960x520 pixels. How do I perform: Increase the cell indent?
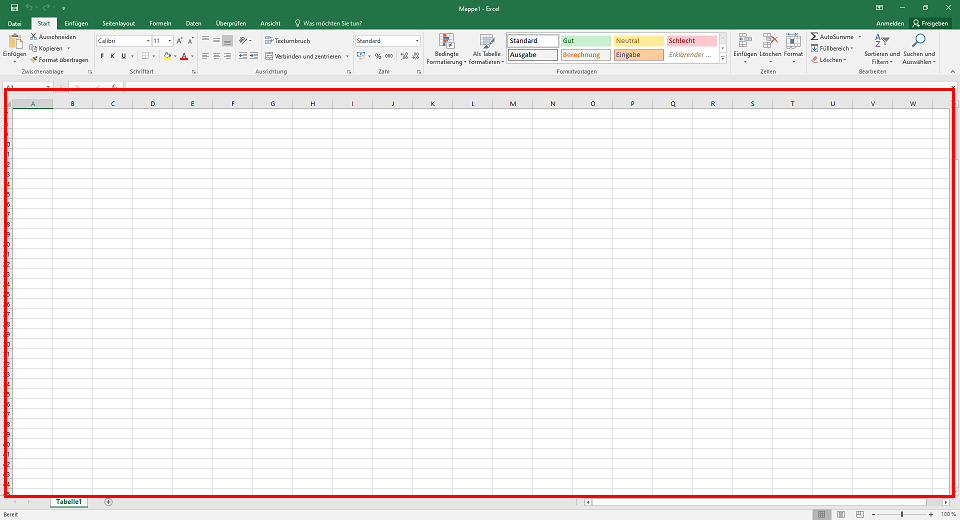tap(254, 56)
